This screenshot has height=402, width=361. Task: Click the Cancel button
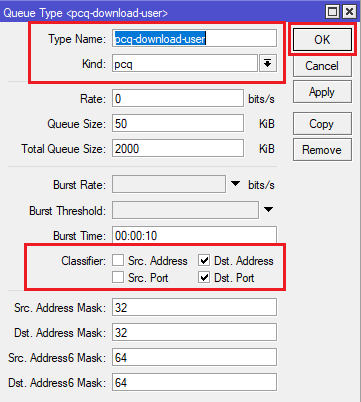(322, 66)
